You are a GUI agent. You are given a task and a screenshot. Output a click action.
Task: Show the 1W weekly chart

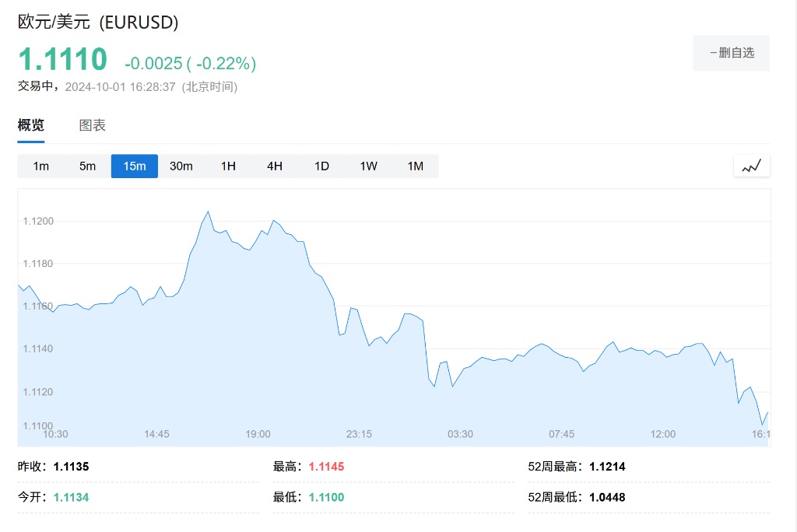click(368, 166)
